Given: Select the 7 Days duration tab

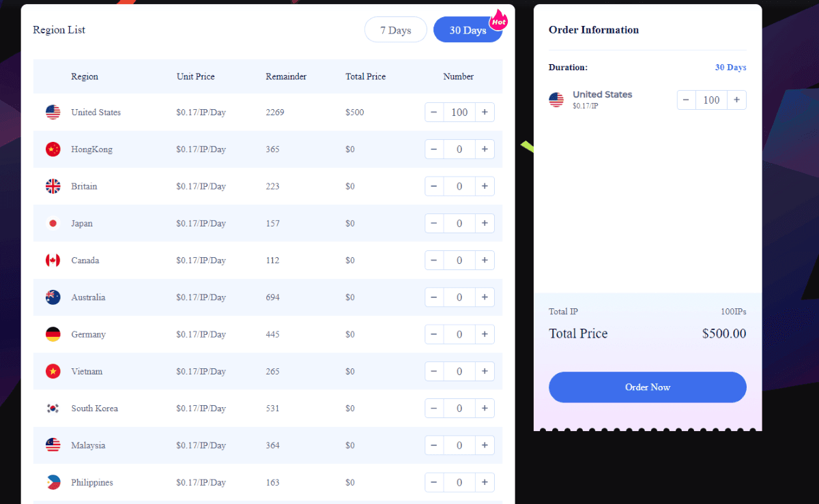Looking at the screenshot, I should click(x=396, y=30).
